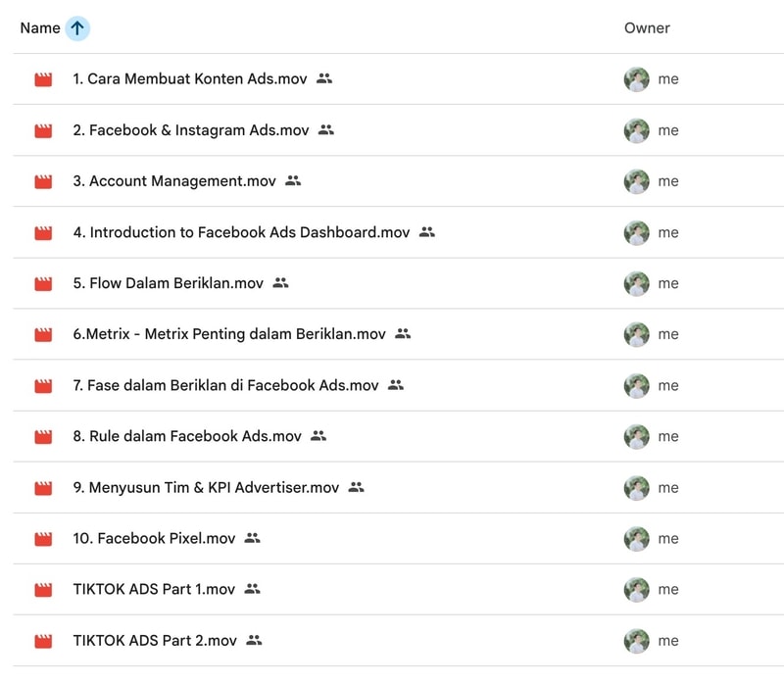Click owner avatar for 6.Metrix file row
784x684 pixels.
(x=636, y=334)
